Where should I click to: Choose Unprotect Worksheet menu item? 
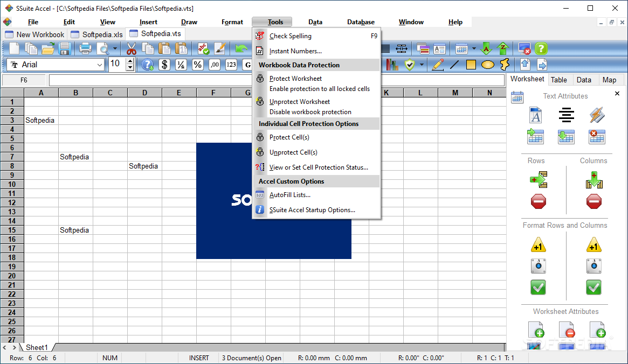coord(316,107)
